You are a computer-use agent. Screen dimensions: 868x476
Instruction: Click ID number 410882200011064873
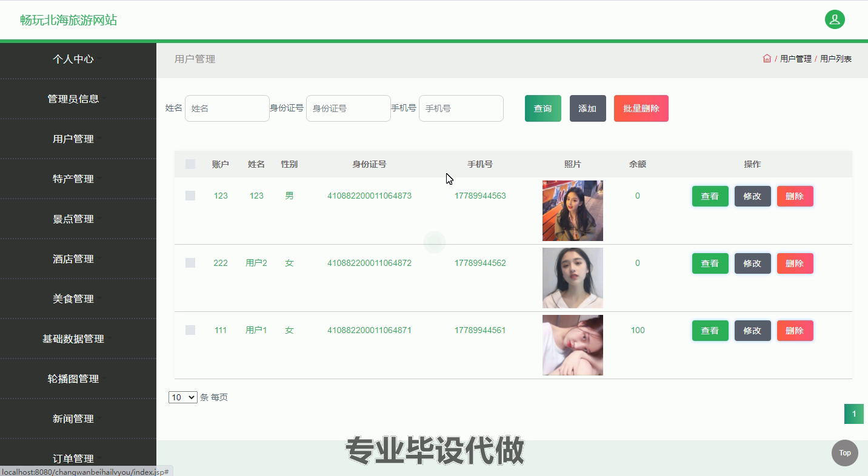click(370, 196)
